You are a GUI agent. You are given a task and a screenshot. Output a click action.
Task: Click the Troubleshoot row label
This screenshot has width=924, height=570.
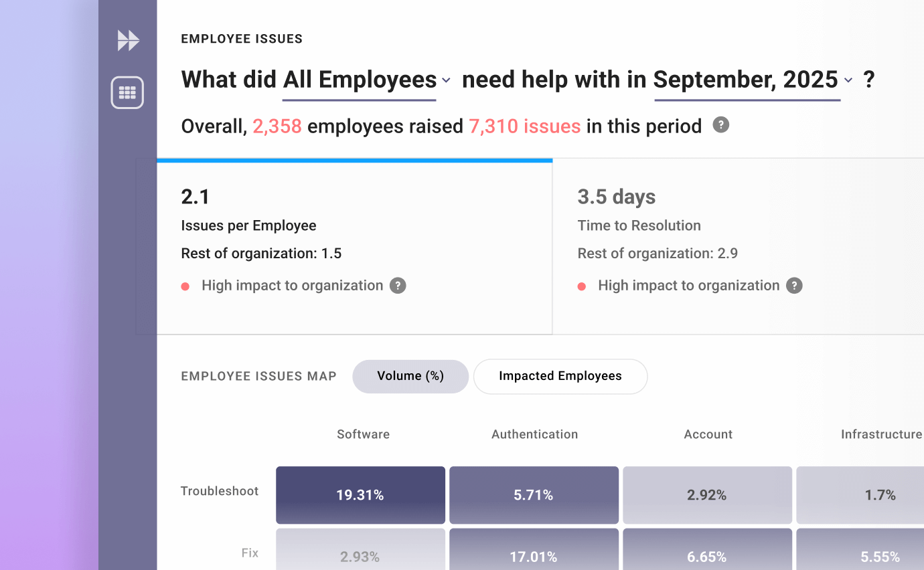[x=219, y=490]
